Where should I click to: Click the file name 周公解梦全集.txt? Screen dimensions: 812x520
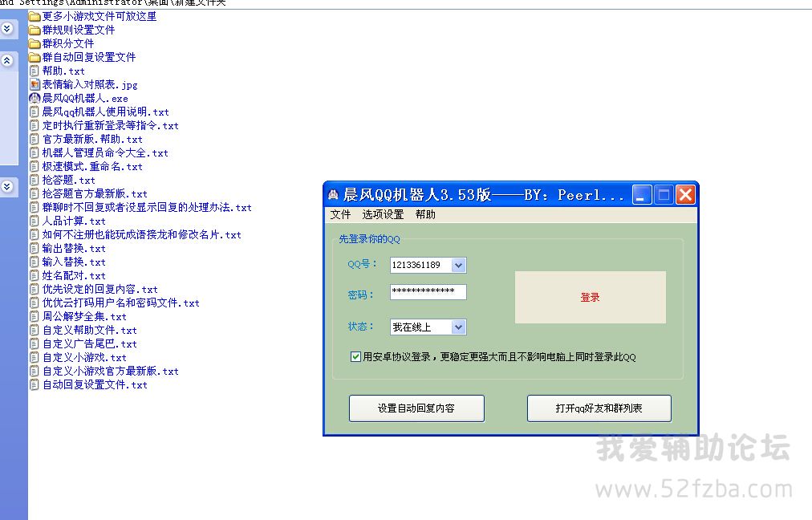(84, 316)
